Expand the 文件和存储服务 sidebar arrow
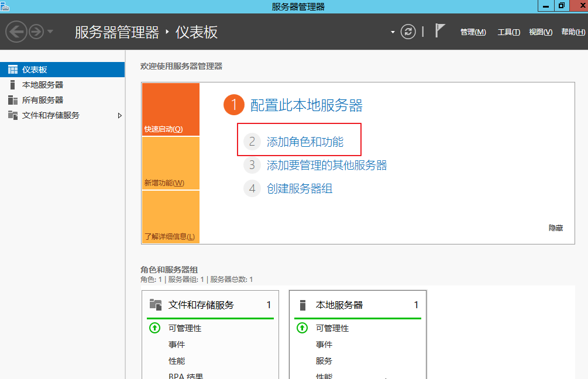 (119, 115)
